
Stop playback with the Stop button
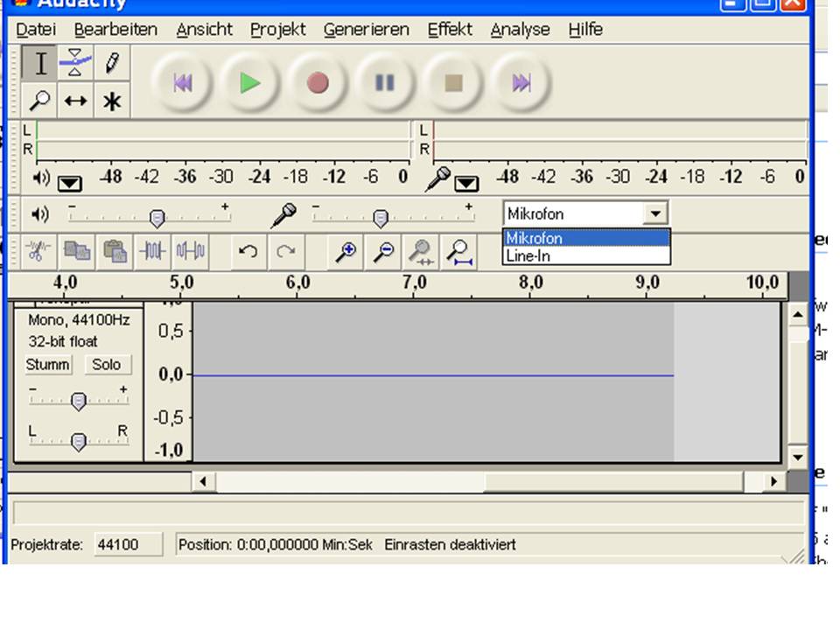tap(453, 83)
